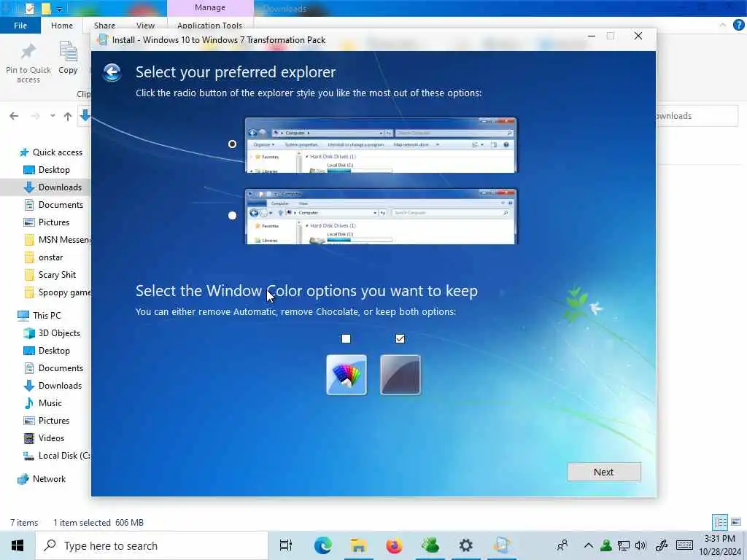Image resolution: width=747 pixels, height=560 pixels.
Task: Open the recent locations dropdown arrow
Action: pyautogui.click(x=53, y=116)
